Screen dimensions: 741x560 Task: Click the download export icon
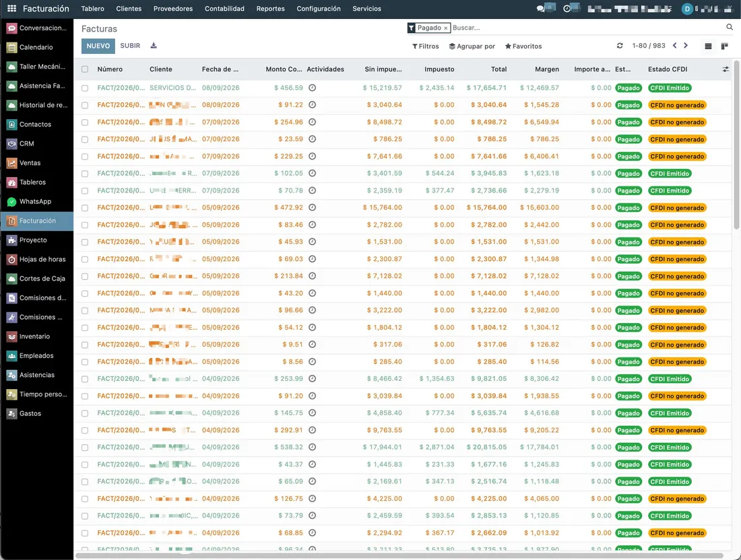pos(154,46)
